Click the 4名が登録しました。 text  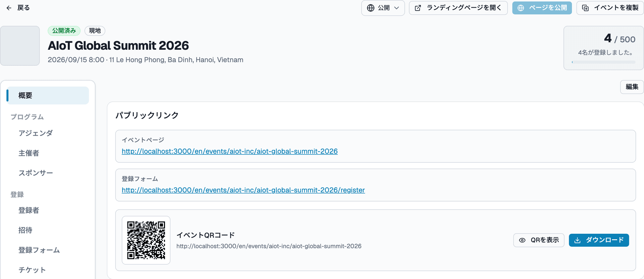606,52
